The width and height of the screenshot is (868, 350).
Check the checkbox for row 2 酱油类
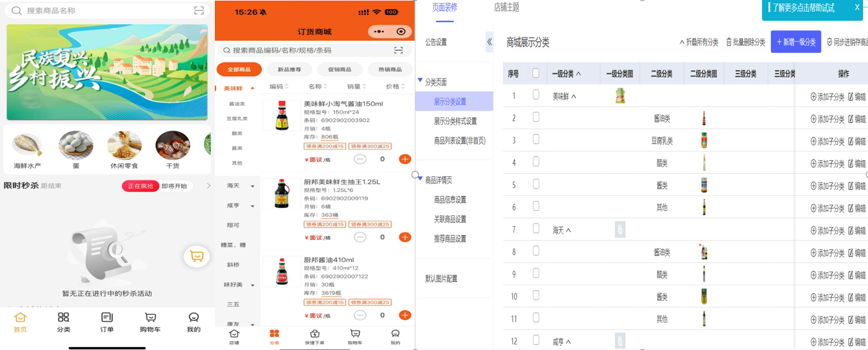click(536, 117)
